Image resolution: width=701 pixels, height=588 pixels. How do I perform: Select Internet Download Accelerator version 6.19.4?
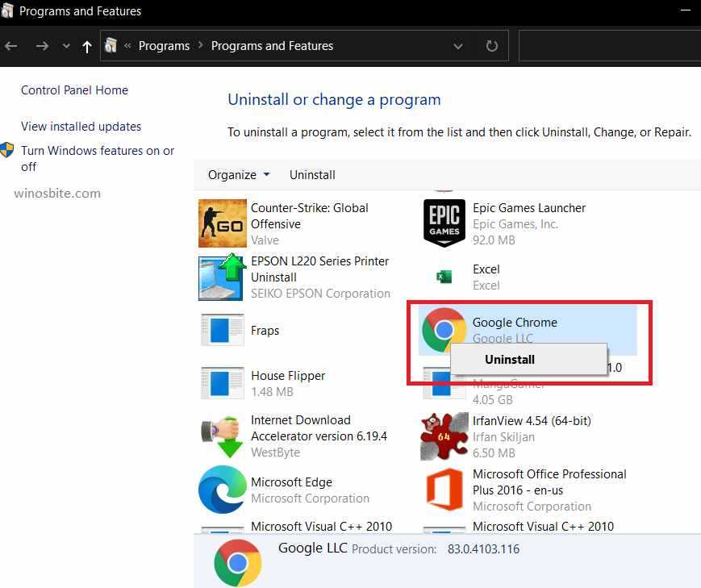(319, 428)
